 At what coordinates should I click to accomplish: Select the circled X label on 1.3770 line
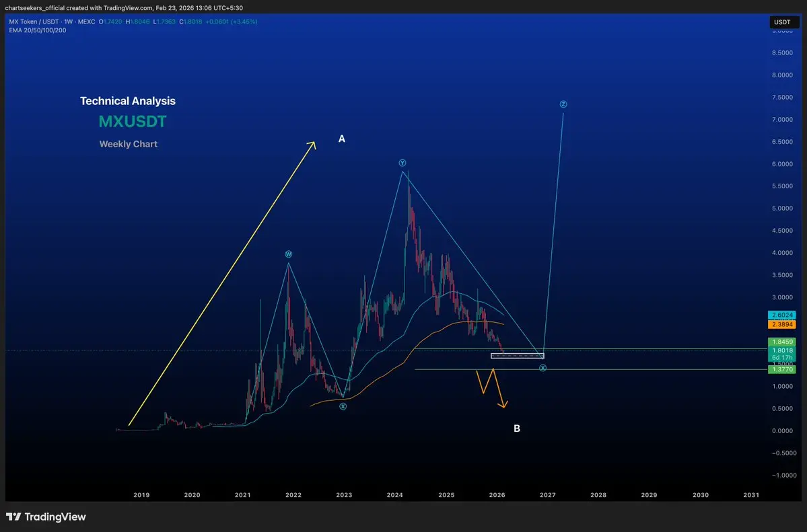click(542, 368)
